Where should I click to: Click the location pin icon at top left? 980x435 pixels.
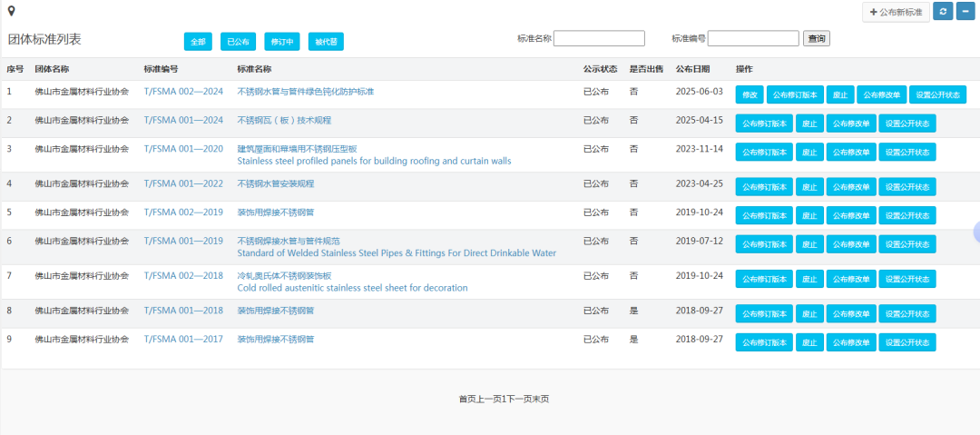click(x=11, y=10)
